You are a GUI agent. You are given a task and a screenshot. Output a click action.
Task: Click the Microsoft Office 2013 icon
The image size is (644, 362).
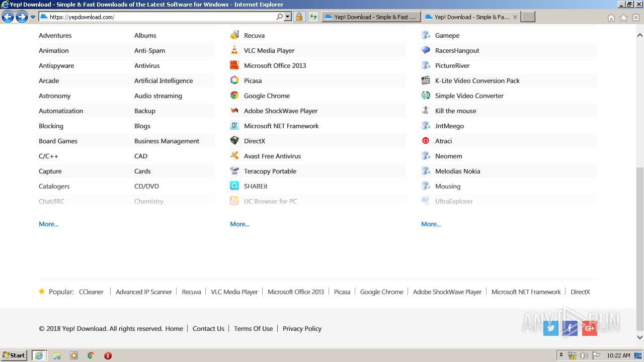(x=234, y=65)
